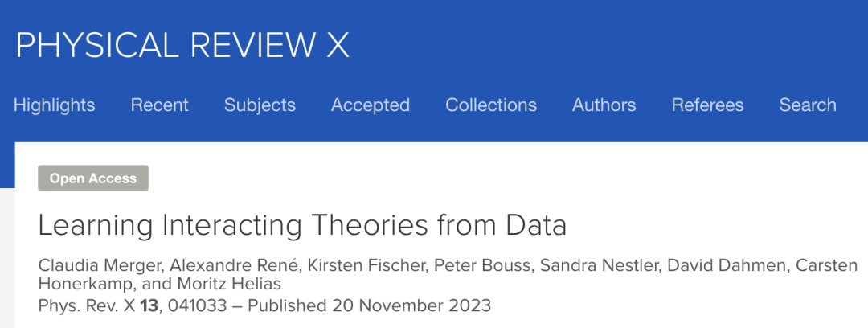This screenshot has height=328, width=868.
Task: Click the Open Access badge
Action: coord(93,178)
